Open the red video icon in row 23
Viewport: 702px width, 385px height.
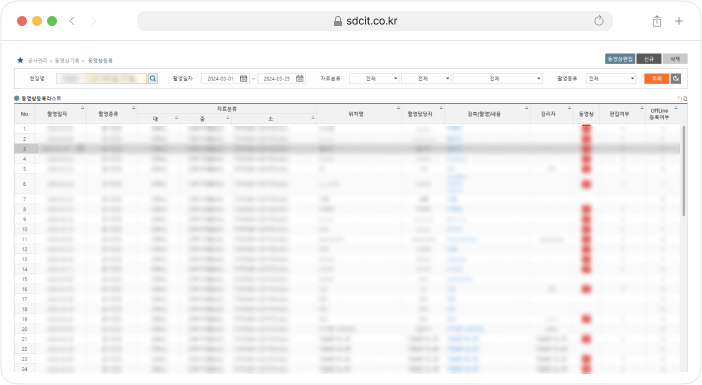click(586, 359)
